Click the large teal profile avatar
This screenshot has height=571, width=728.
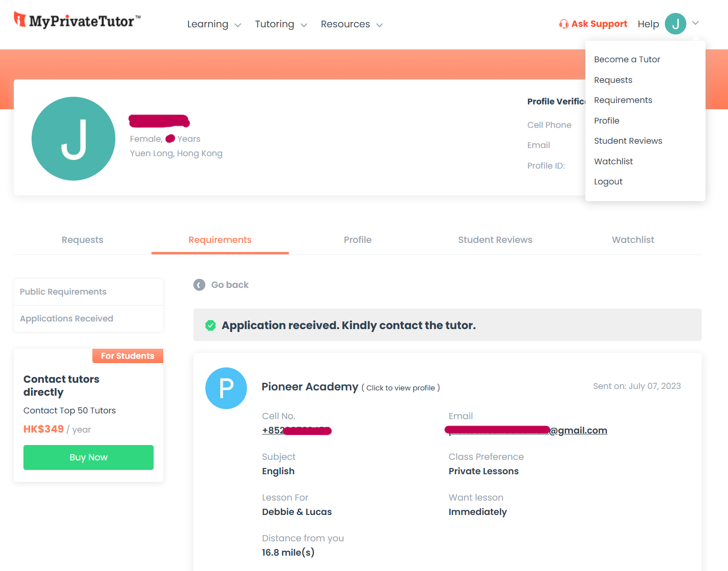(x=73, y=139)
